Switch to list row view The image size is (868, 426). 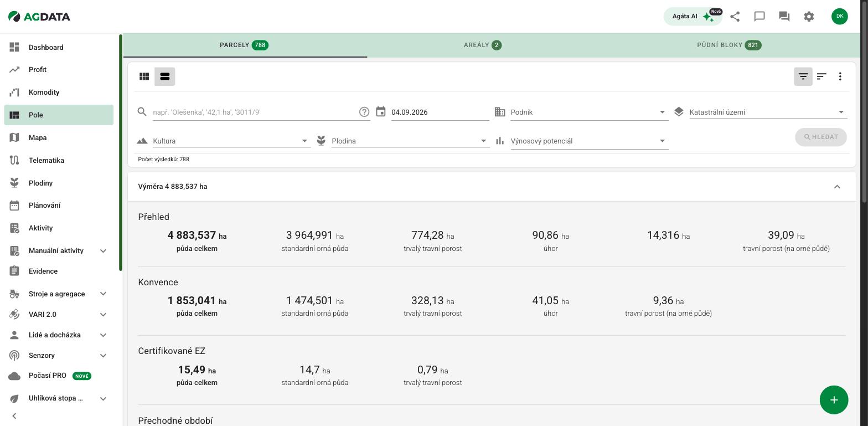165,76
